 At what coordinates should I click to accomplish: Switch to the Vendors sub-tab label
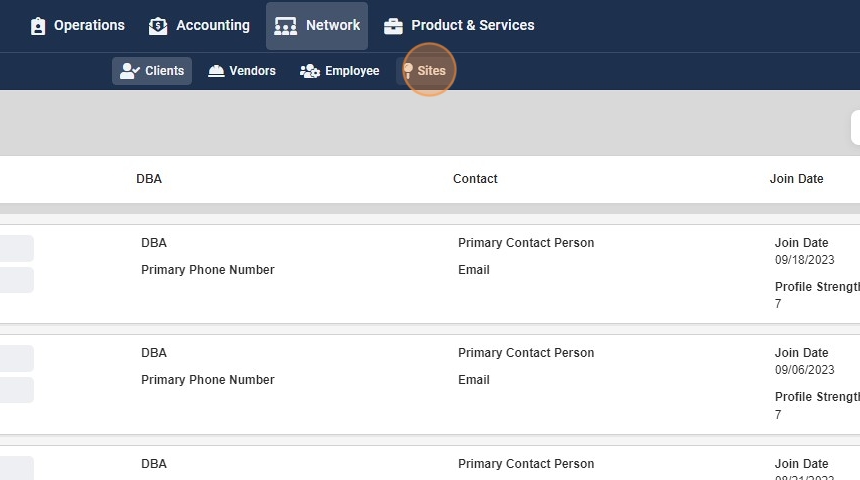point(252,71)
